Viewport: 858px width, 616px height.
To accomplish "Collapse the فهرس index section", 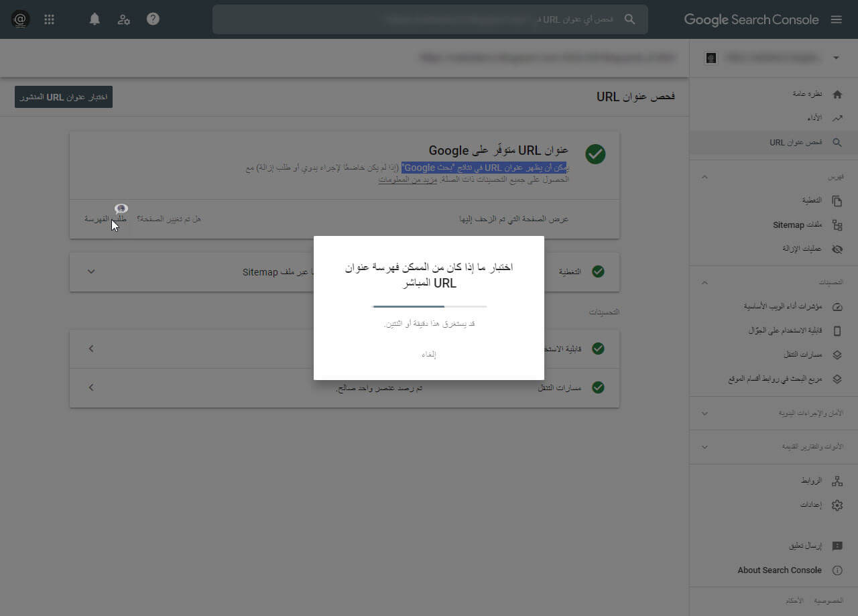I will point(704,177).
